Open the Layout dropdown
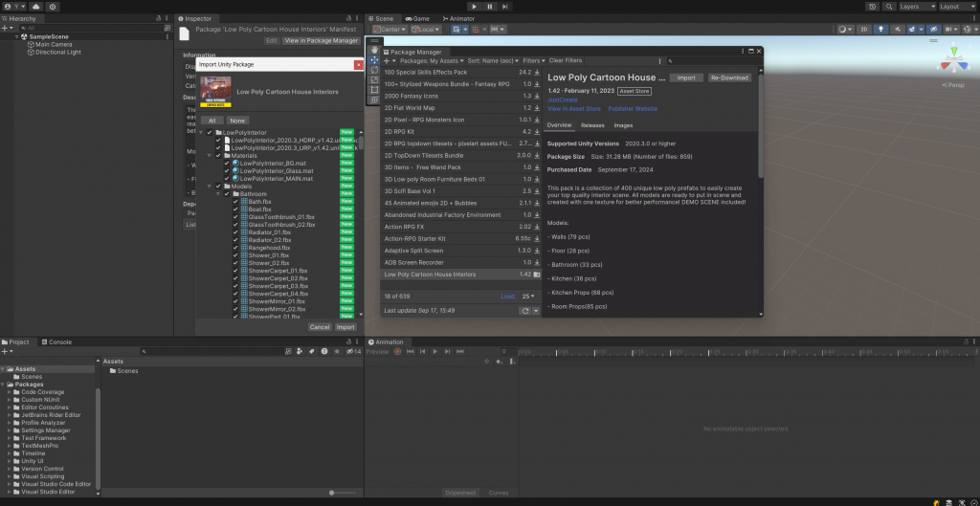The height and width of the screenshot is (506, 980). [958, 7]
